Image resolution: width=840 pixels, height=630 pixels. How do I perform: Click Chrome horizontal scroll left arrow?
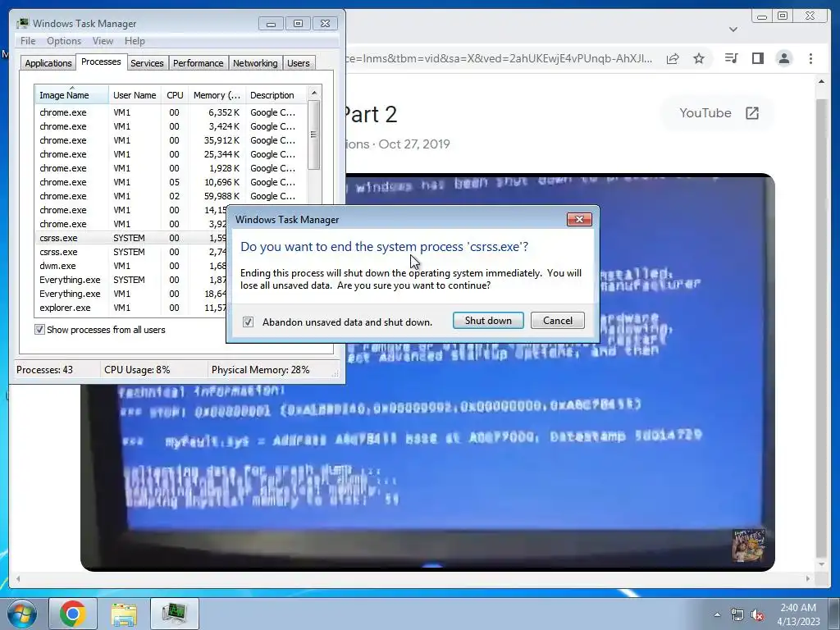point(18,578)
